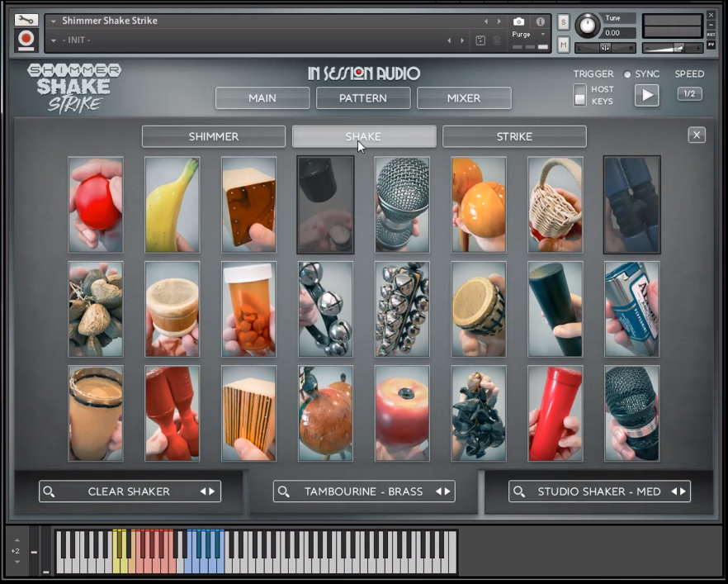Pick the blue mint tin shaker thumbnail

[x=632, y=310]
